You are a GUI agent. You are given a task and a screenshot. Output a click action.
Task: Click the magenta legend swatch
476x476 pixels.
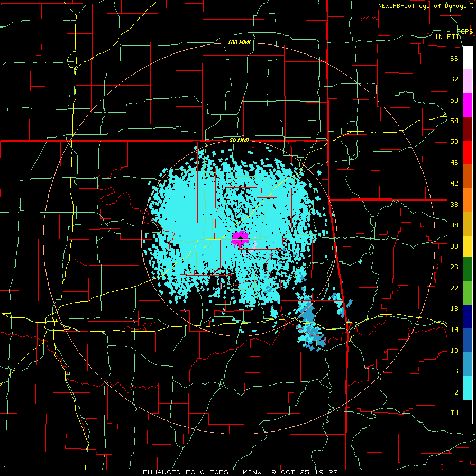coord(467,105)
